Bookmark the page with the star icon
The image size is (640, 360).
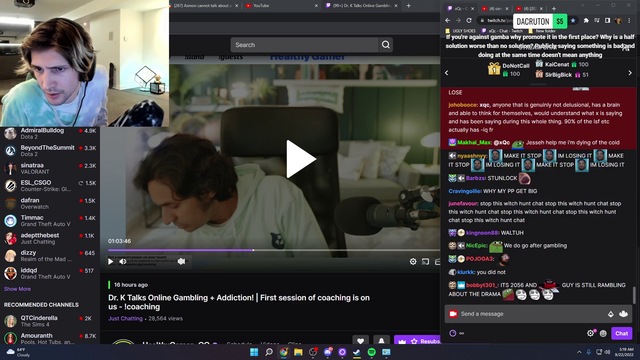[573, 20]
